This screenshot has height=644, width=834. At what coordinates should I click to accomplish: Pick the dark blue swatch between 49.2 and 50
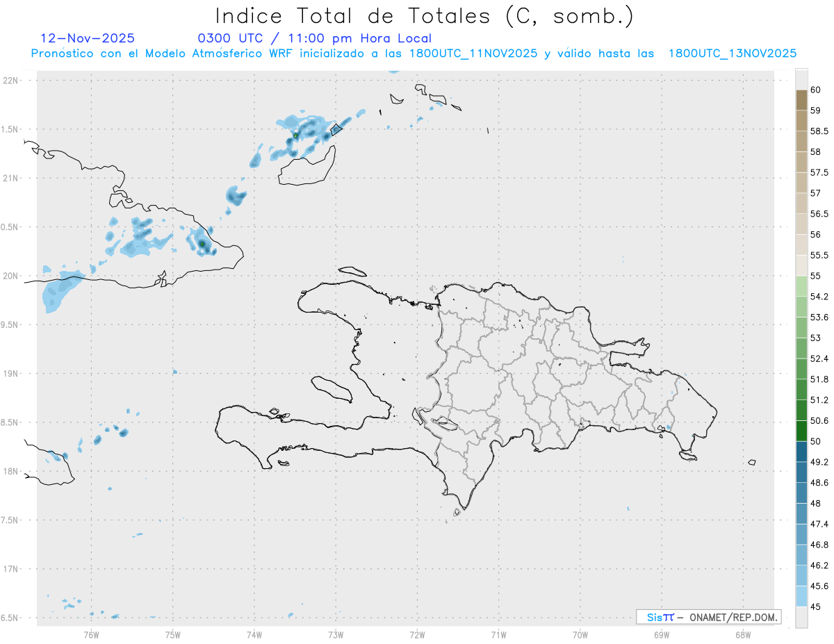point(801,452)
